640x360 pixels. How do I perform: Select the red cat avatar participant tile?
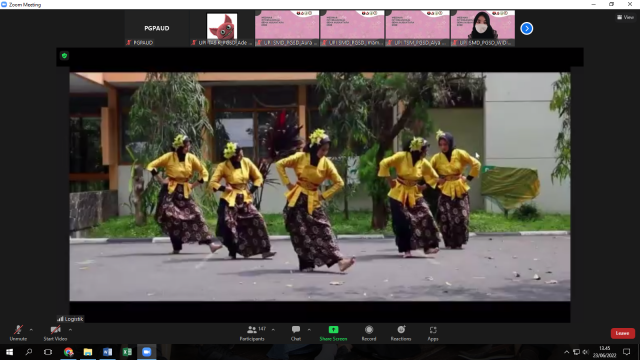click(222, 28)
